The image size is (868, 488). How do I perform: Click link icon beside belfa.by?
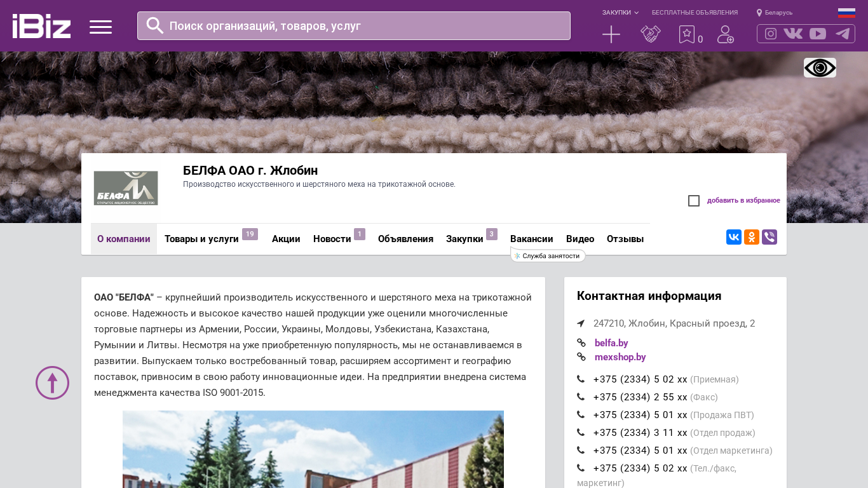point(581,343)
